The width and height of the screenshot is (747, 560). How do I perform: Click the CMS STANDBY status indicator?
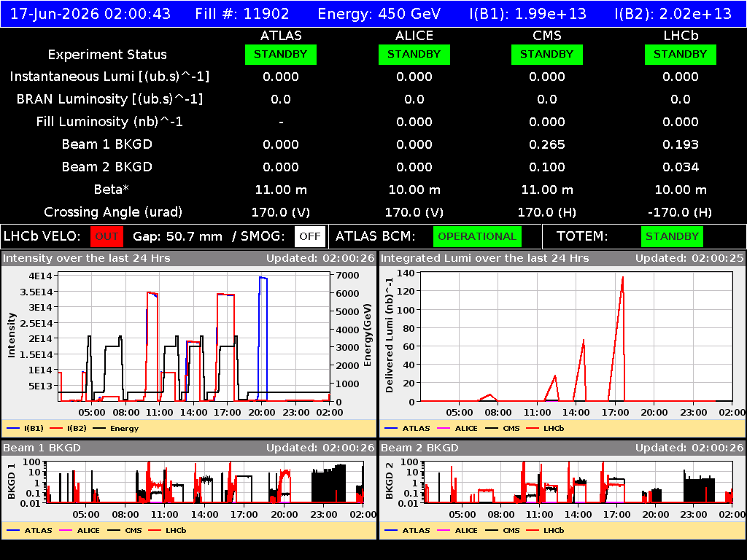pyautogui.click(x=547, y=55)
